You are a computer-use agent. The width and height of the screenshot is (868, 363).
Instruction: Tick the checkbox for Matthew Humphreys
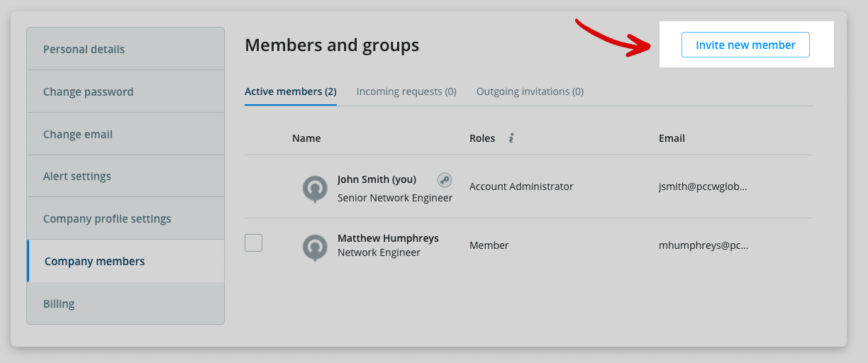[253, 242]
